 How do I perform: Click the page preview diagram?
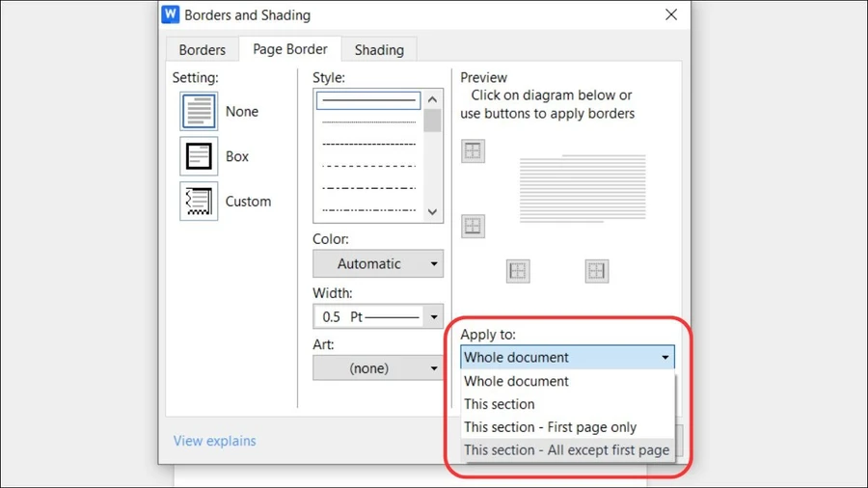(x=583, y=189)
